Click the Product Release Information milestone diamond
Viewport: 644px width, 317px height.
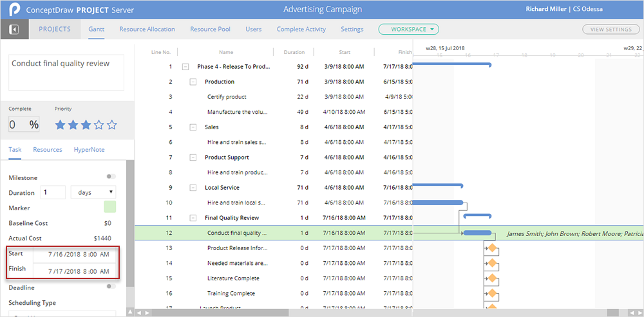[x=492, y=248]
